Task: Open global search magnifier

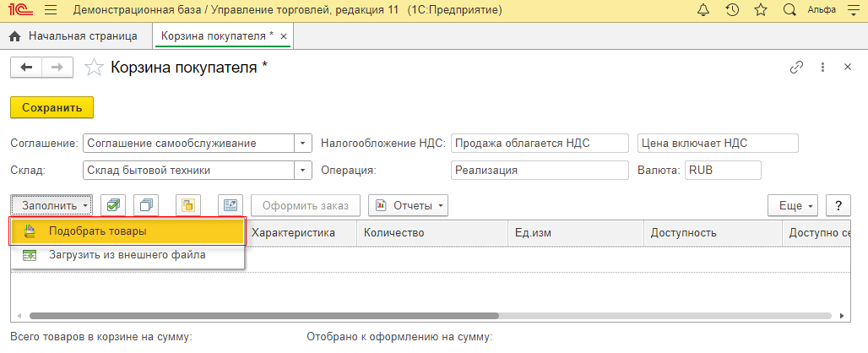Action: click(x=789, y=11)
